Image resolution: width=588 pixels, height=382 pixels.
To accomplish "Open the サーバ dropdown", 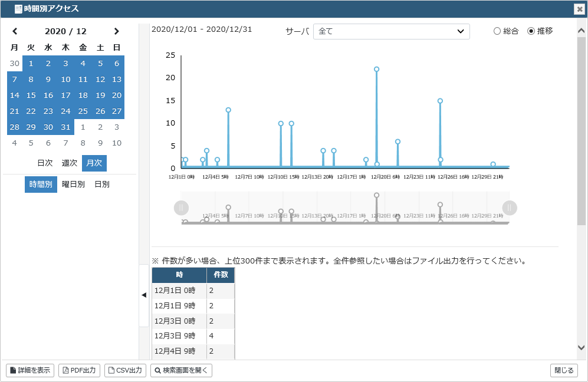I will point(391,31).
